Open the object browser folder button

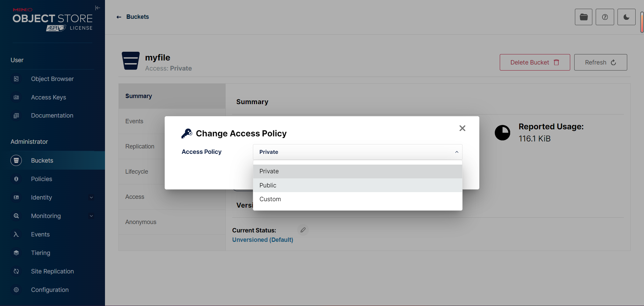click(x=584, y=17)
